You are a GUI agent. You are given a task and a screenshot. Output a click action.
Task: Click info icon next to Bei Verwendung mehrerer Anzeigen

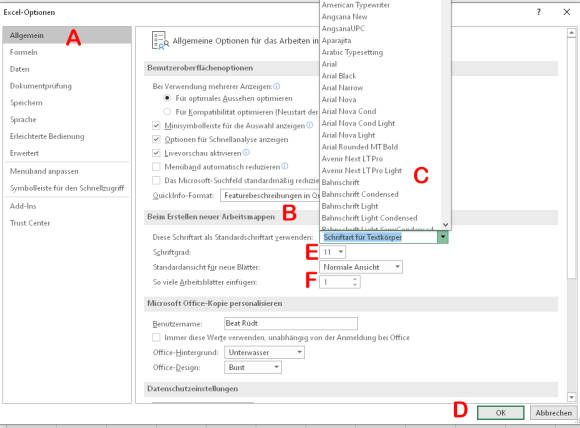276,86
